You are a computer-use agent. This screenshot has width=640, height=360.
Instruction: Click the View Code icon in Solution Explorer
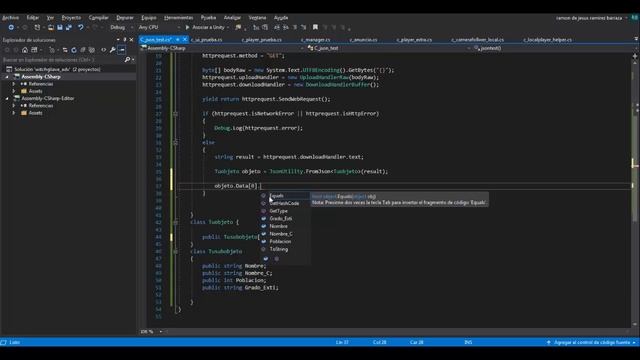[103, 50]
